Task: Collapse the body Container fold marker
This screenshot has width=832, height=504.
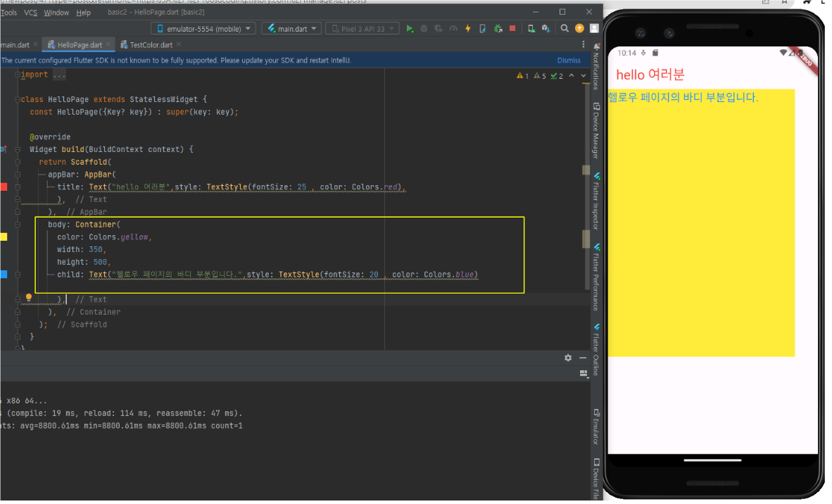Action: [18, 226]
